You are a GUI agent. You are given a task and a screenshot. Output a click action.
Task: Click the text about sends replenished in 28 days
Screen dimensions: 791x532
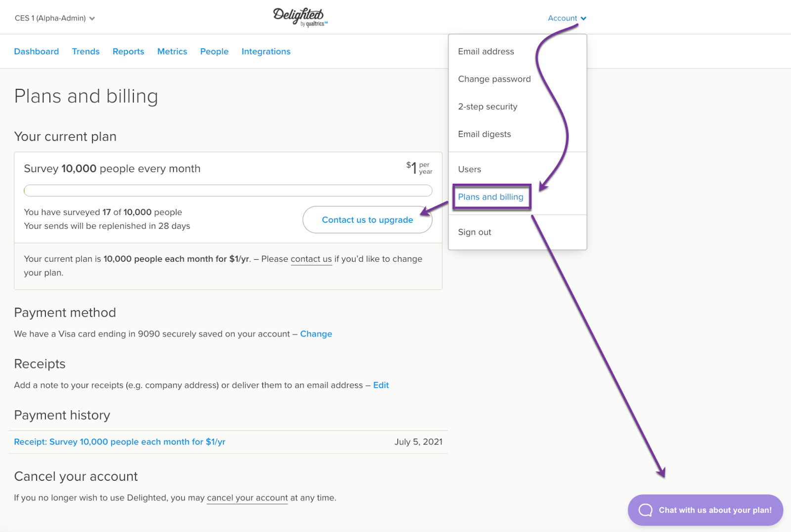pos(107,226)
